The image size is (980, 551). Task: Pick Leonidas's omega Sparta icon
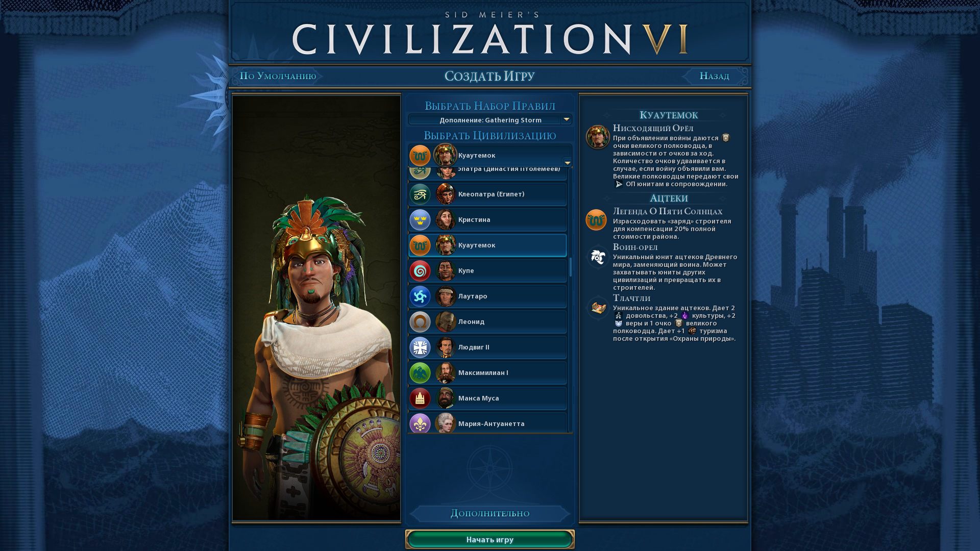coord(420,322)
